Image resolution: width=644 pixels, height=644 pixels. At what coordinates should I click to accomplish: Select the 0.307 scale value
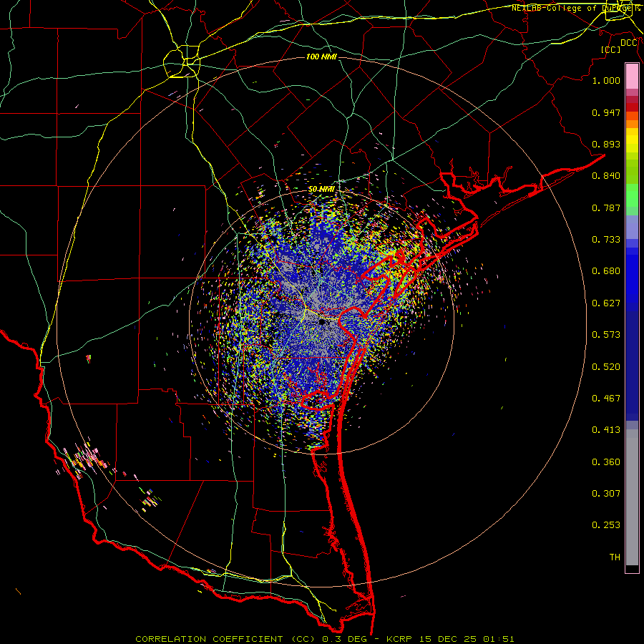tap(606, 494)
